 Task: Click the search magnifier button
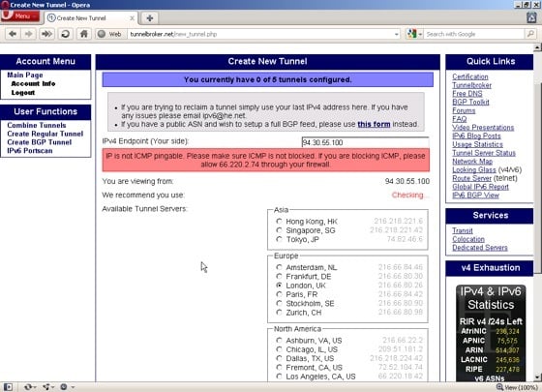(530, 34)
